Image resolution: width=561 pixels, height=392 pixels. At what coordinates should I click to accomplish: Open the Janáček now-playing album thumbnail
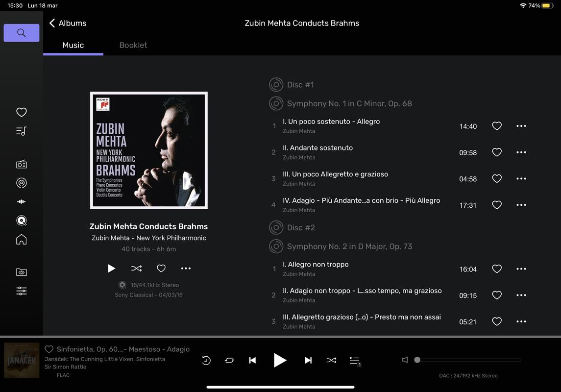[22, 360]
